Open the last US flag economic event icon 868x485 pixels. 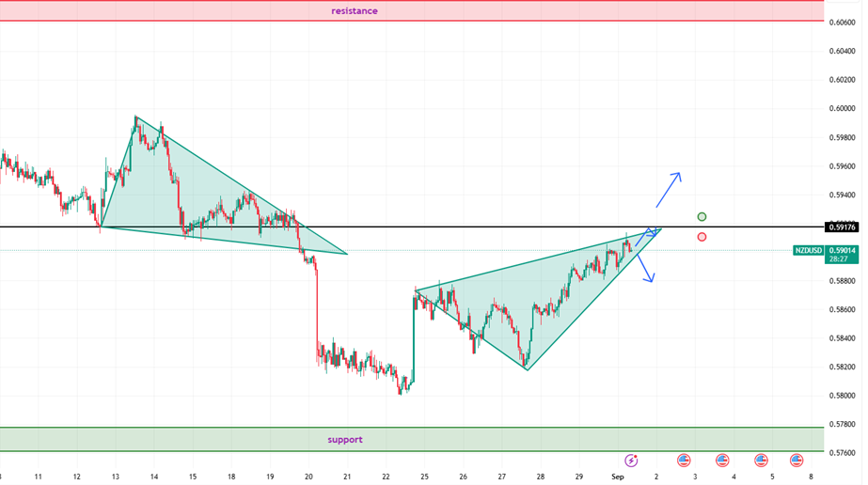click(797, 461)
